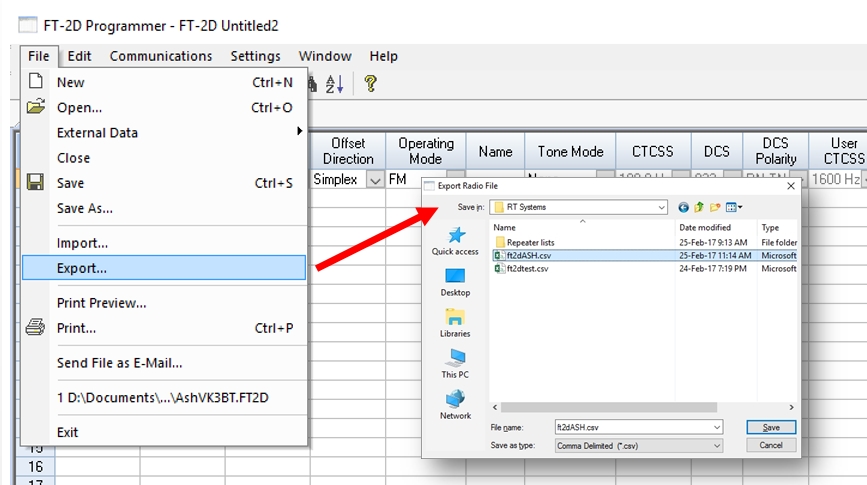Click the horizontal scrollbar in file list
Viewport: 867px width, 485px height.
pyautogui.click(x=608, y=408)
